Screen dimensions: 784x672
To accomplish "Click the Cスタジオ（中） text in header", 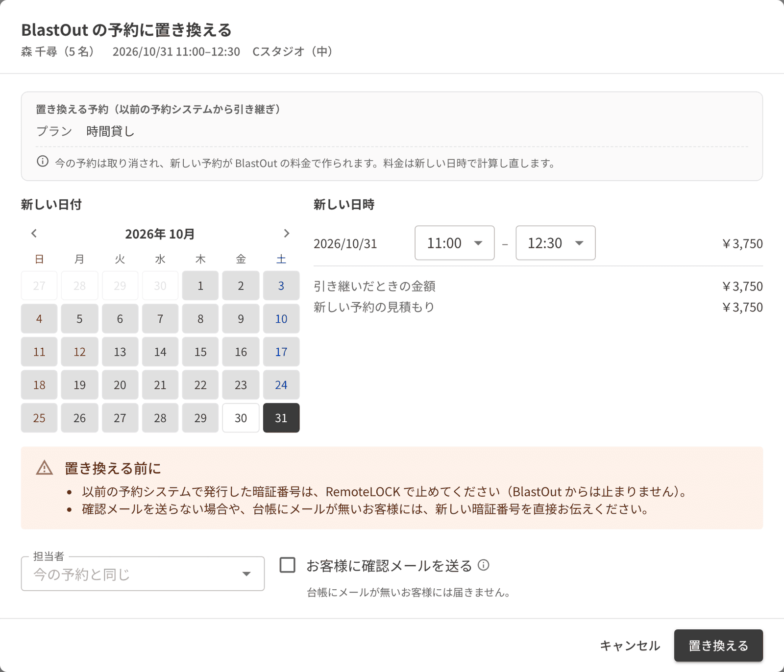I will pos(293,51).
